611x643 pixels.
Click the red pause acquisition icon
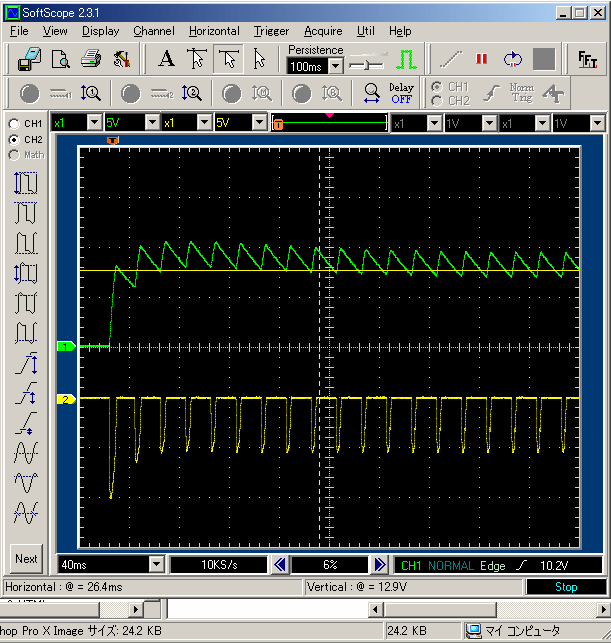(482, 59)
